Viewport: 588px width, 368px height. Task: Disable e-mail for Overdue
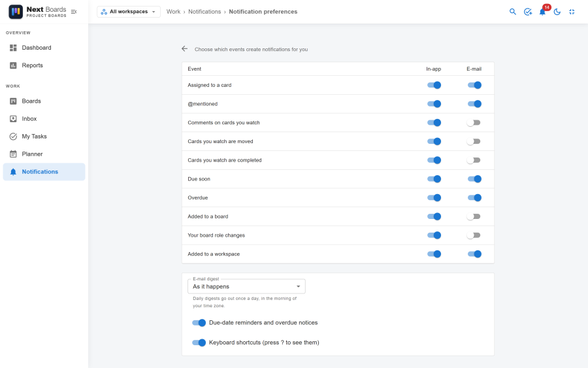pyautogui.click(x=474, y=197)
